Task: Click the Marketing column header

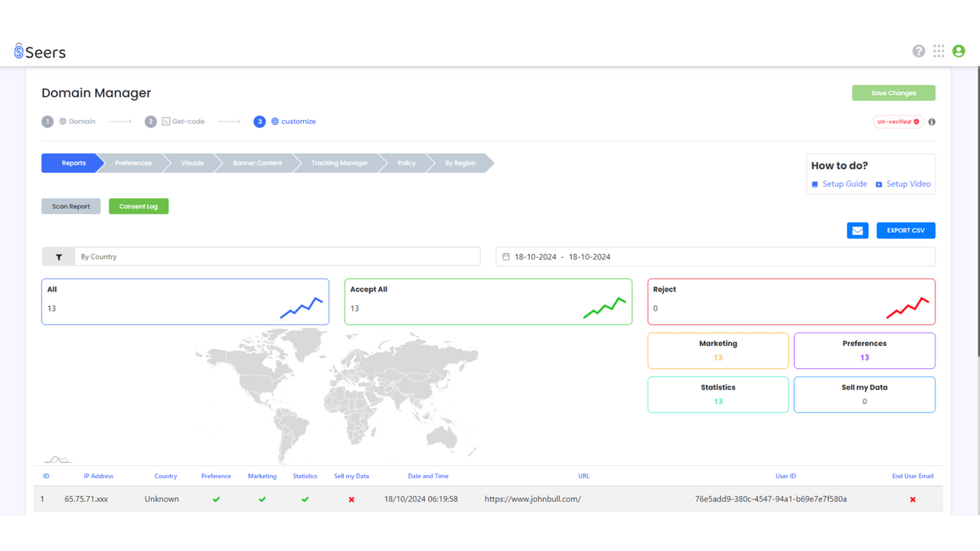Action: point(262,476)
